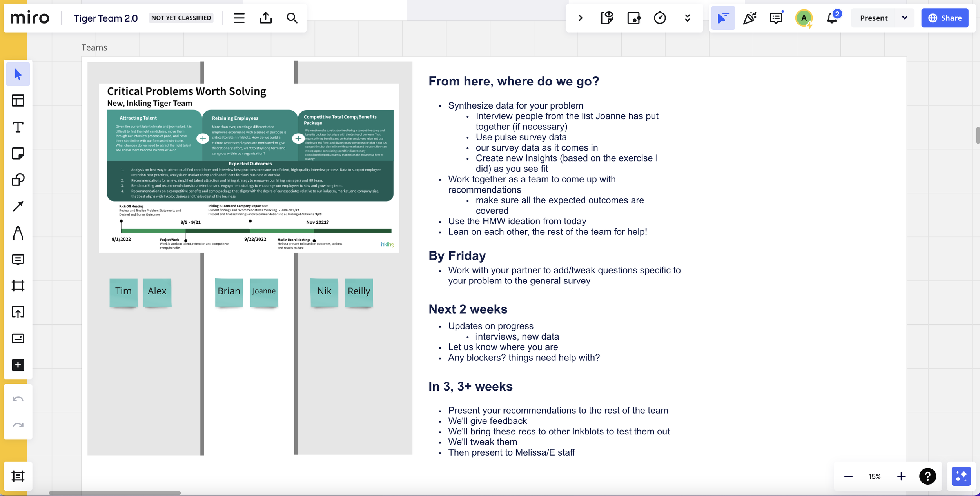This screenshot has height=496, width=980.
Task: Select the Alex sticky note
Action: (157, 292)
